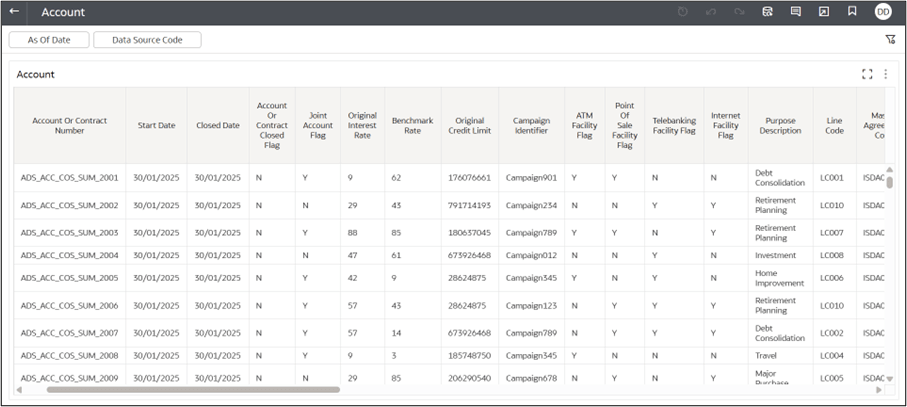Click the Closed Date column header
This screenshot has width=907, height=407.
pyautogui.click(x=218, y=125)
